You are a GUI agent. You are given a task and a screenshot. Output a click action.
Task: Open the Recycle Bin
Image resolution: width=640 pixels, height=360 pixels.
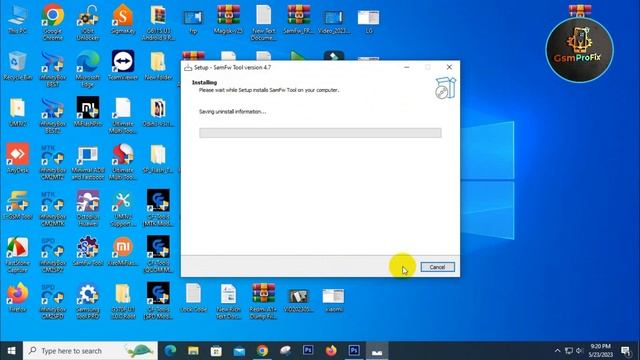point(18,65)
